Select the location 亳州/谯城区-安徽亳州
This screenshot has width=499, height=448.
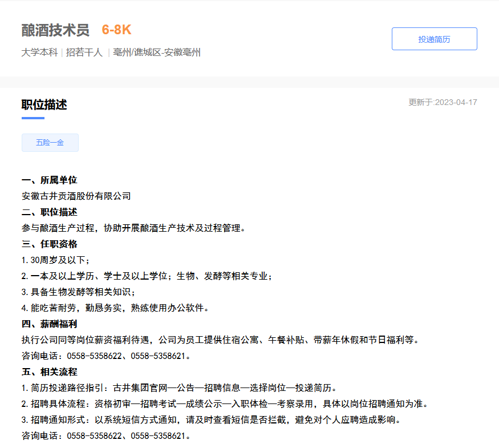coord(155,52)
